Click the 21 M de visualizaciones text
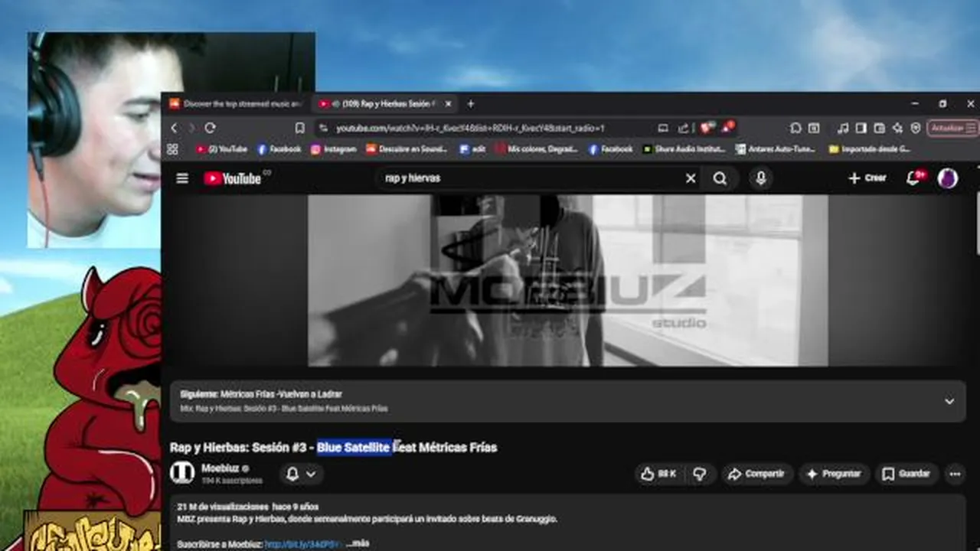 [x=223, y=507]
